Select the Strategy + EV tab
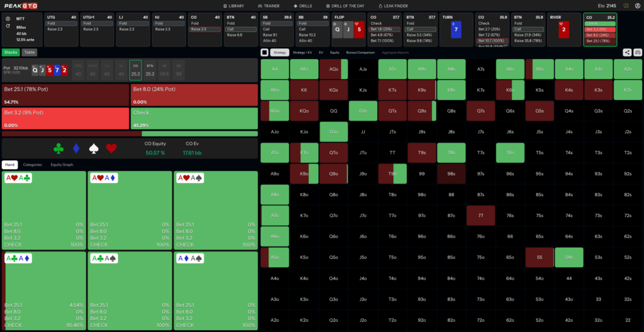 pyautogui.click(x=303, y=52)
